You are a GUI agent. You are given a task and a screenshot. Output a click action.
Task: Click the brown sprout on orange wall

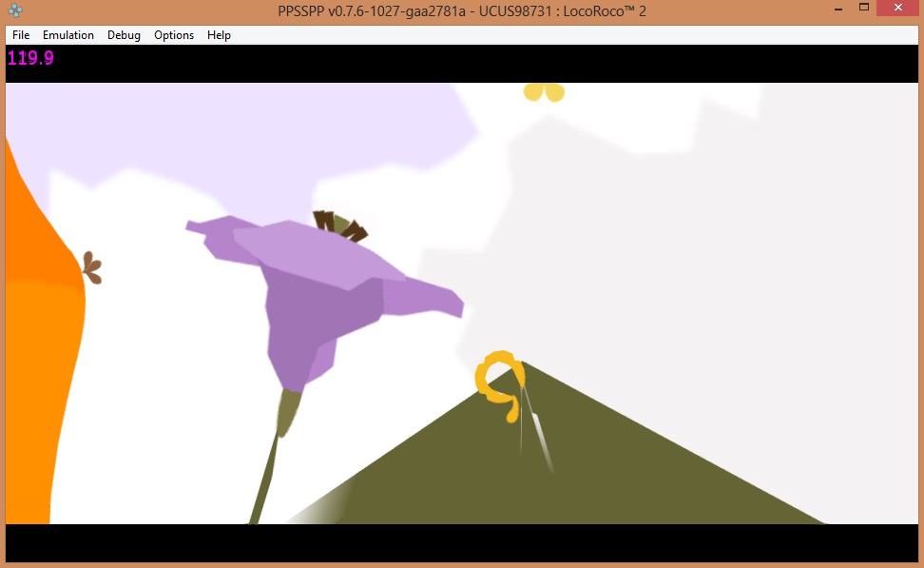coord(92,268)
